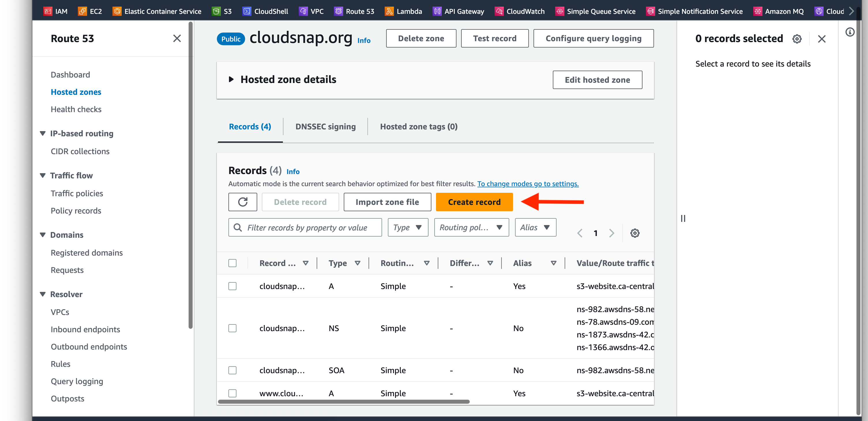Show more favorites with right chevron
Image resolution: width=868 pixels, height=421 pixels.
(x=852, y=11)
